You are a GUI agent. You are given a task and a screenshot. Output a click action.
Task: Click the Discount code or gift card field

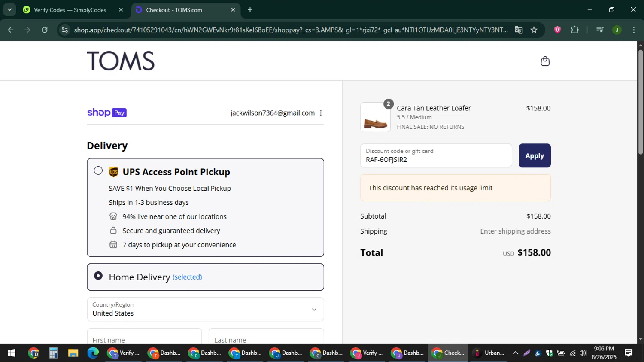(436, 155)
